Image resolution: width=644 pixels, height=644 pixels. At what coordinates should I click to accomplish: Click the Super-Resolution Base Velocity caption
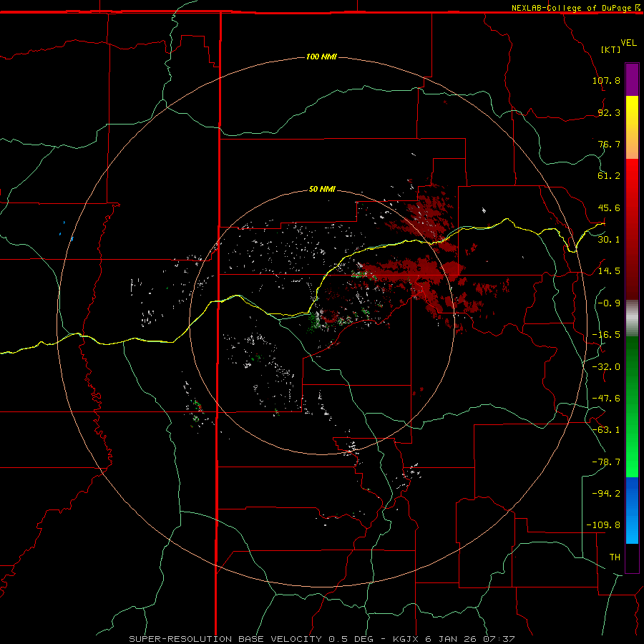(322, 639)
